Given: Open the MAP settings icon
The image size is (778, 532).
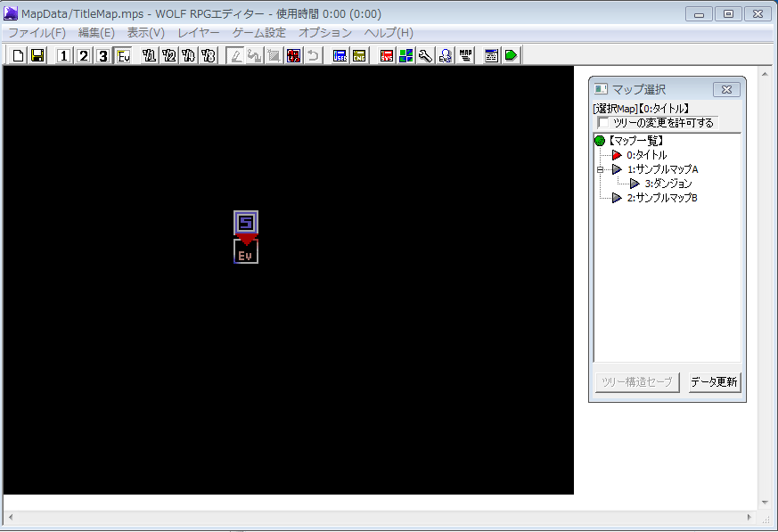Looking at the screenshot, I should pyautogui.click(x=465, y=55).
